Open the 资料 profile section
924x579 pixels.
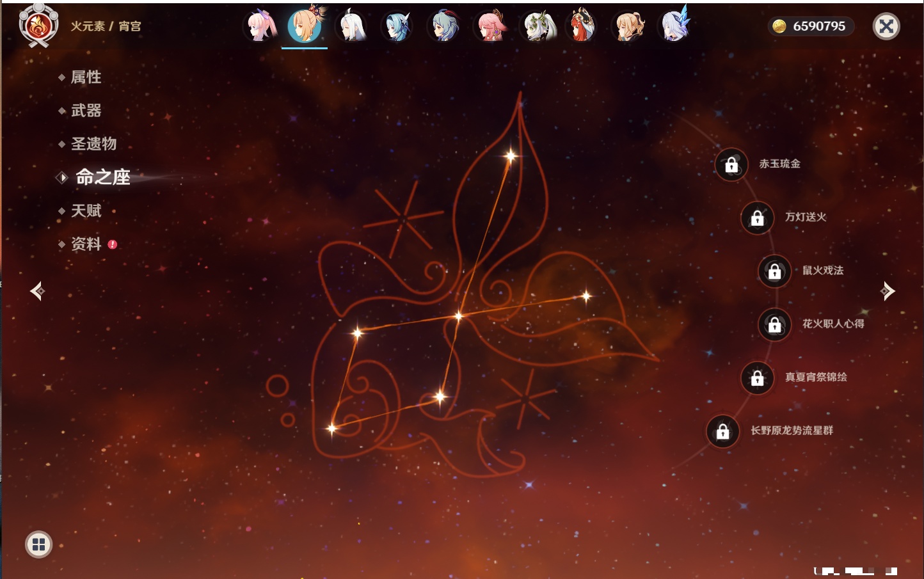click(86, 244)
